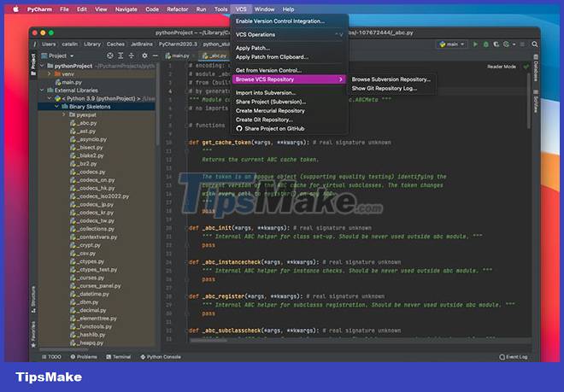Open the main run configuration dropdown
The height and width of the screenshot is (392, 564).
(451, 43)
